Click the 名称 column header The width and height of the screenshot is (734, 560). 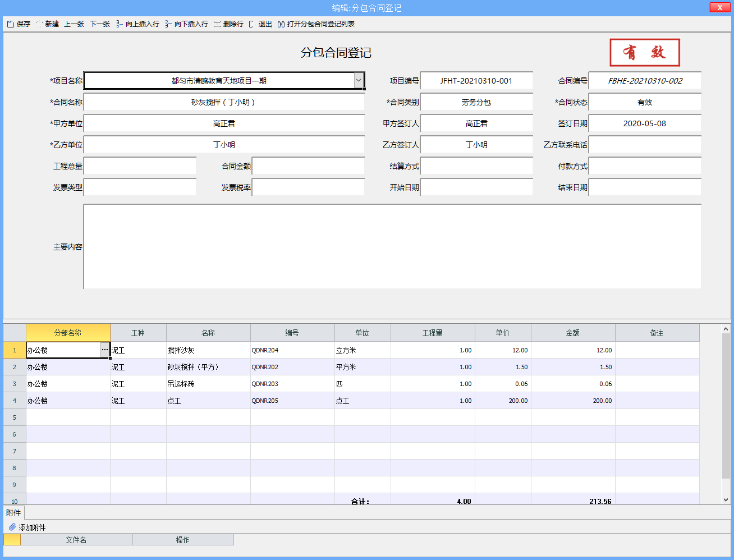[208, 333]
